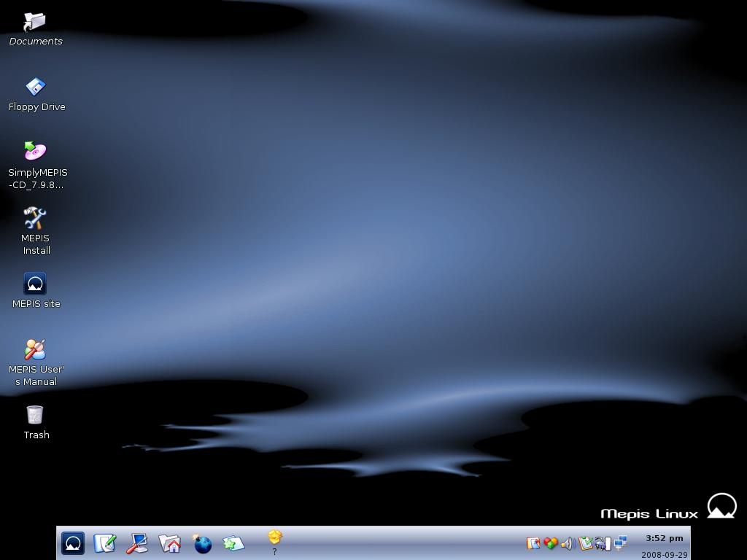
Task: Launch the text editor notepad panel icon
Action: (105, 543)
